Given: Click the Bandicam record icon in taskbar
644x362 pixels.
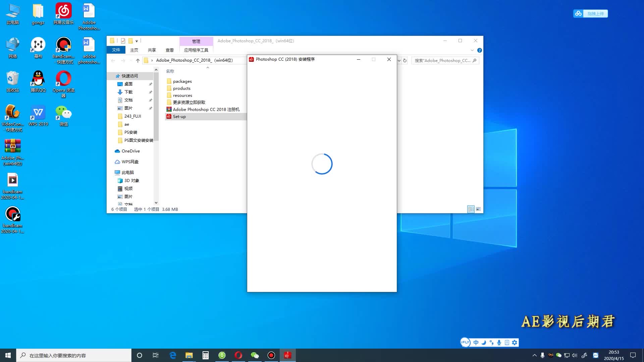Looking at the screenshot, I should point(271,355).
